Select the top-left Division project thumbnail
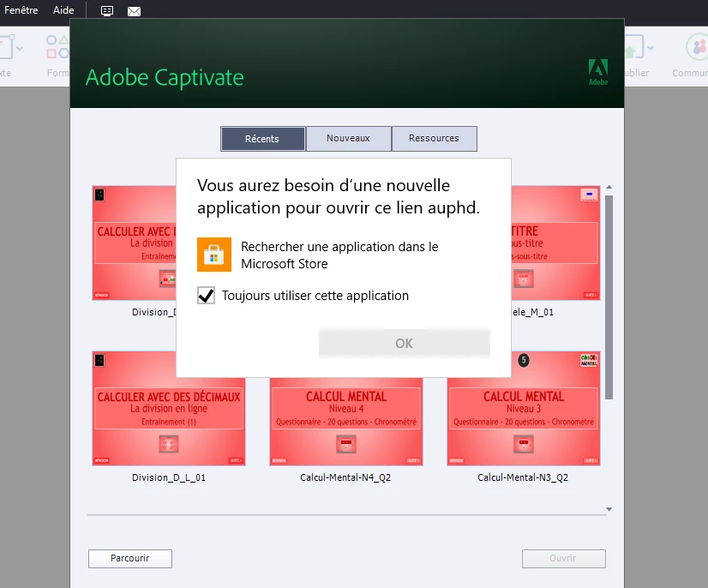Image resolution: width=708 pixels, height=588 pixels. (x=134, y=243)
